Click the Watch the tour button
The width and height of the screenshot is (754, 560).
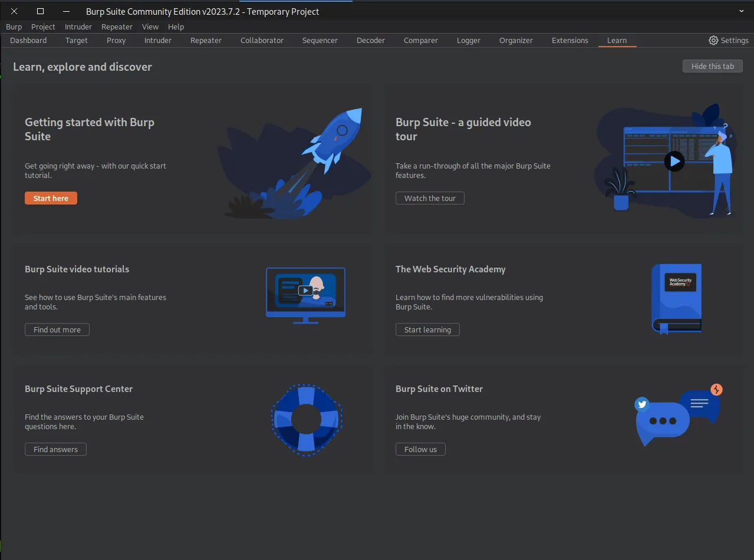click(430, 199)
